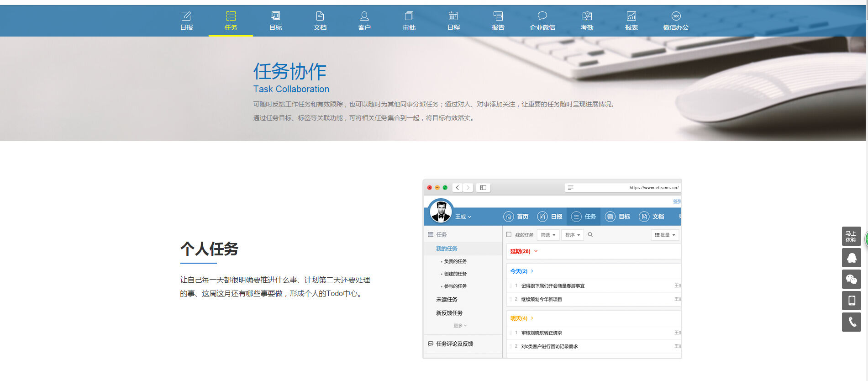The height and width of the screenshot is (381, 868).
Task: Select 负责的任务 in the sidebar
Action: (x=455, y=262)
